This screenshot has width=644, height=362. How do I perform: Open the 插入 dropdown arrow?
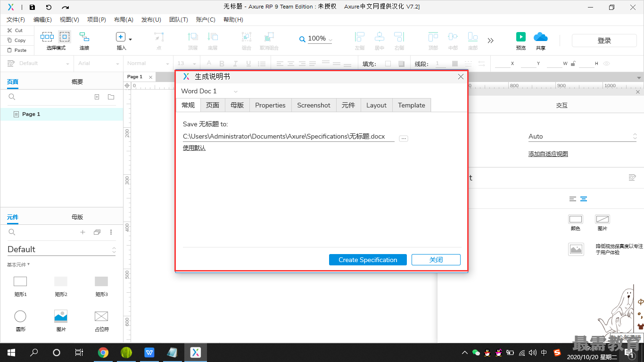click(x=131, y=40)
